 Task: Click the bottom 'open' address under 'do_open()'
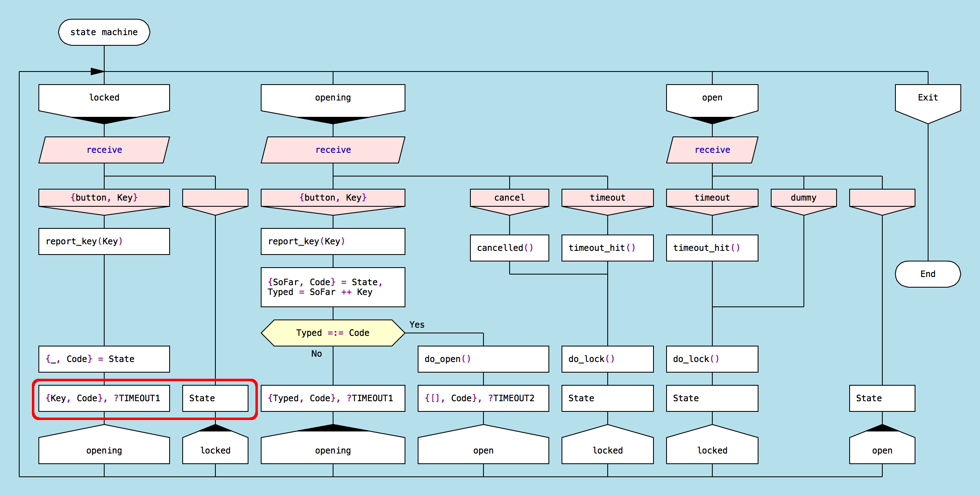pos(483,449)
